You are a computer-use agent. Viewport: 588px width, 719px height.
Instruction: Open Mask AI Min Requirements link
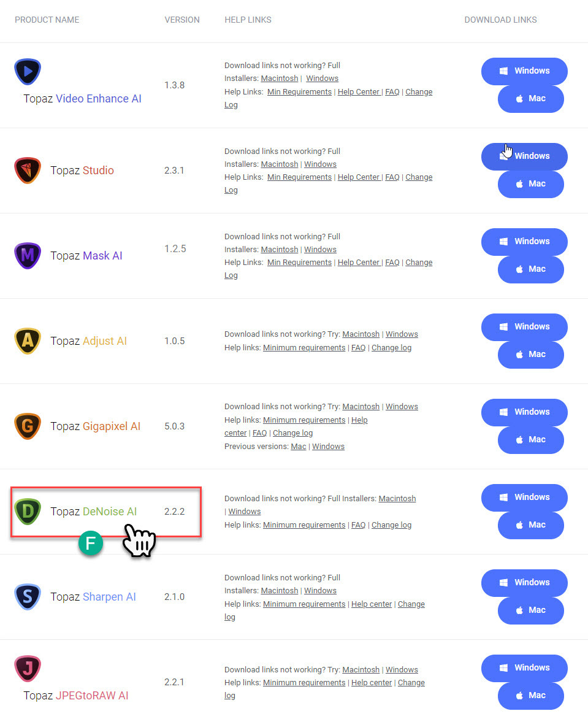(299, 263)
